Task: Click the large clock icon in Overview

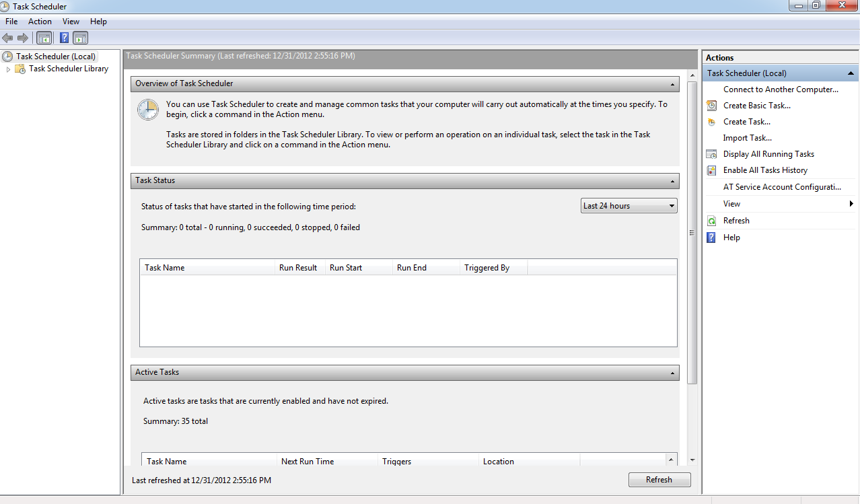Action: [x=148, y=110]
